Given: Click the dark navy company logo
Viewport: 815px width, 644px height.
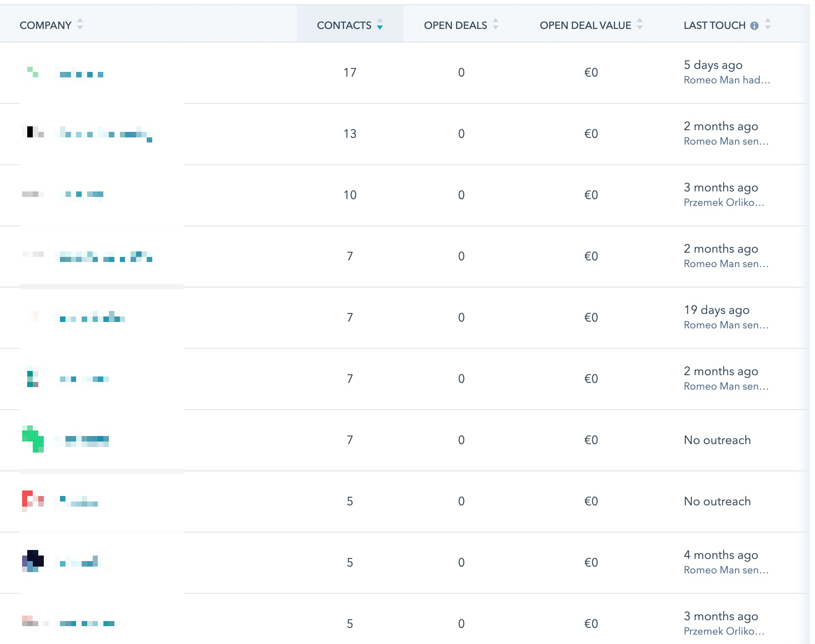Looking at the screenshot, I should (x=33, y=561).
